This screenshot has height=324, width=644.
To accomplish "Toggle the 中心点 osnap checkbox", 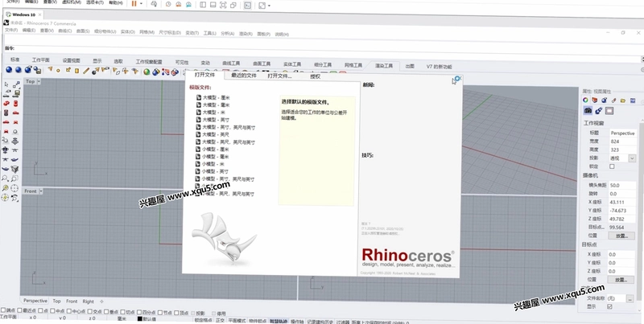I will tap(68, 311).
